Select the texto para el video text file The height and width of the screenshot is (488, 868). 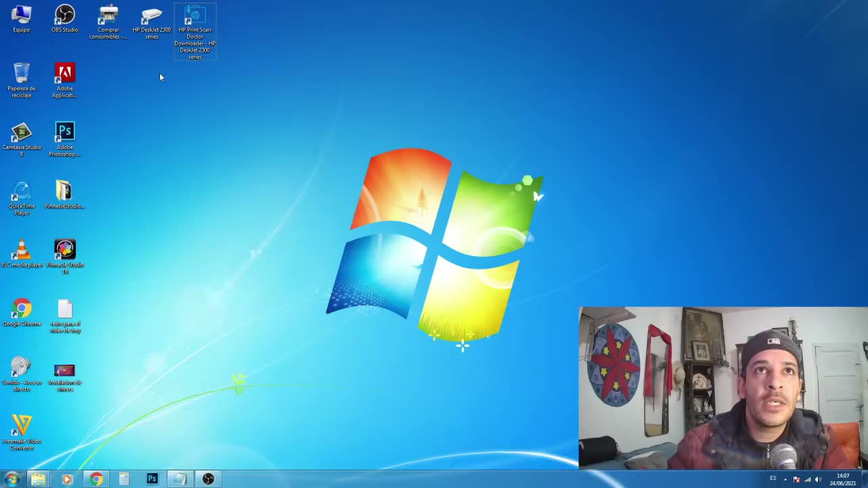(64, 317)
